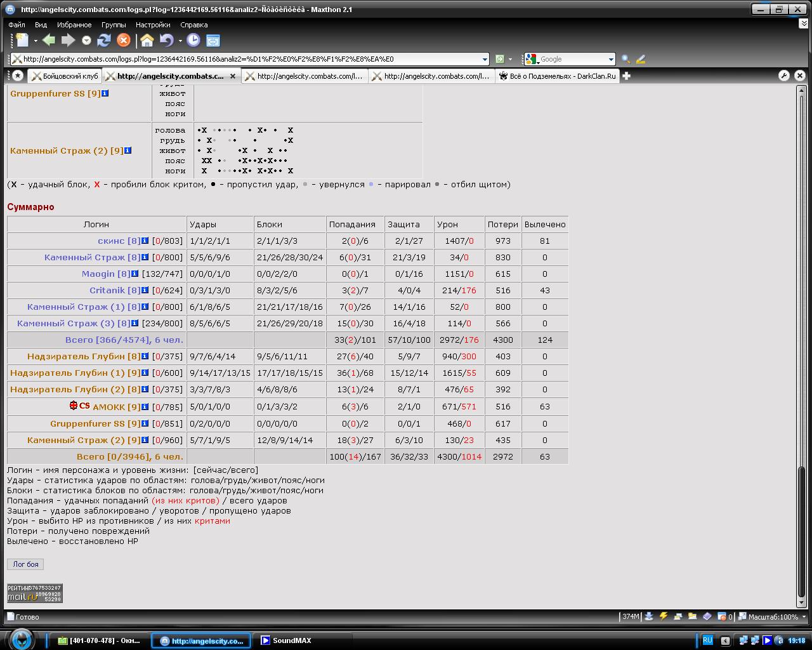The height and width of the screenshot is (650, 812).
Task: Open скинс [8] player link
Action: pos(119,241)
